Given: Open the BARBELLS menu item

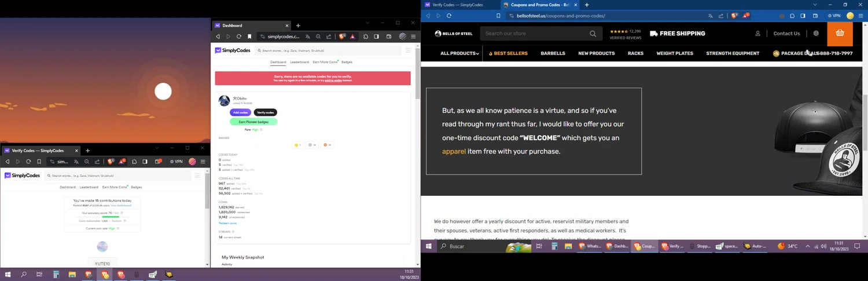Looking at the screenshot, I should (553, 53).
